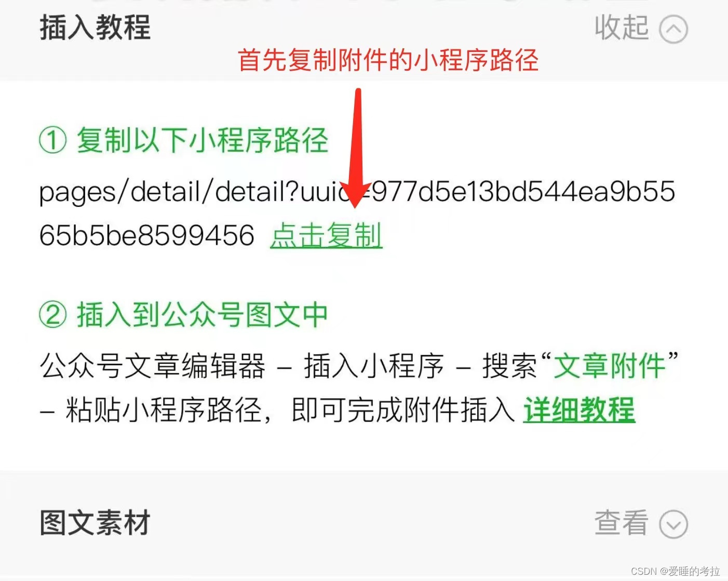Open the 详细教程 detailed tutorial link
This screenshot has width=728, height=581.
(x=579, y=410)
